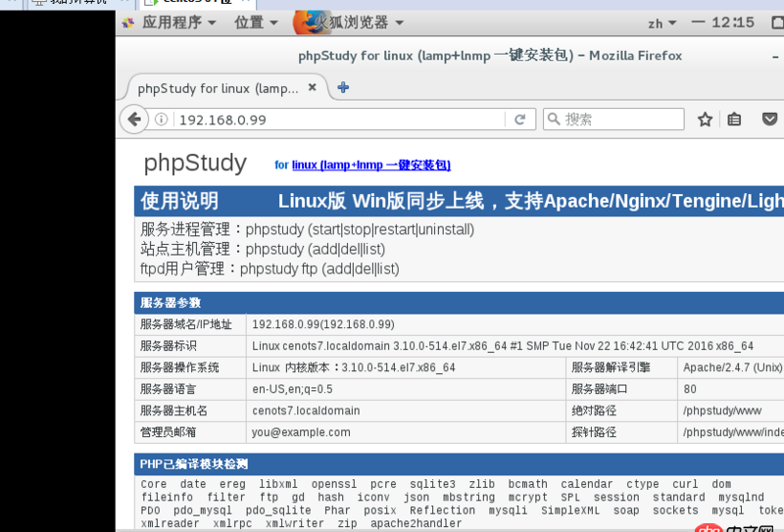Click the 服务器域名/IP地址 label cell
The image size is (784, 532).
[x=190, y=324]
